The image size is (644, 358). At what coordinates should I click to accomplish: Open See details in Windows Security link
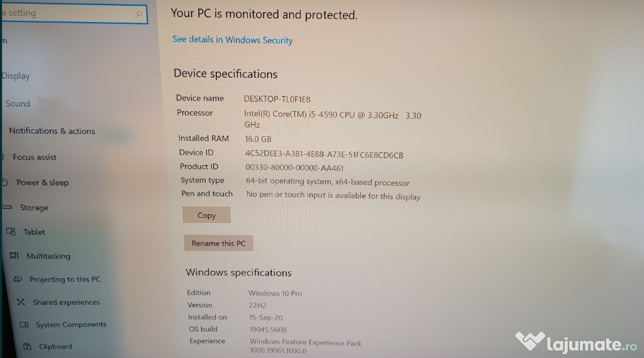(x=233, y=40)
